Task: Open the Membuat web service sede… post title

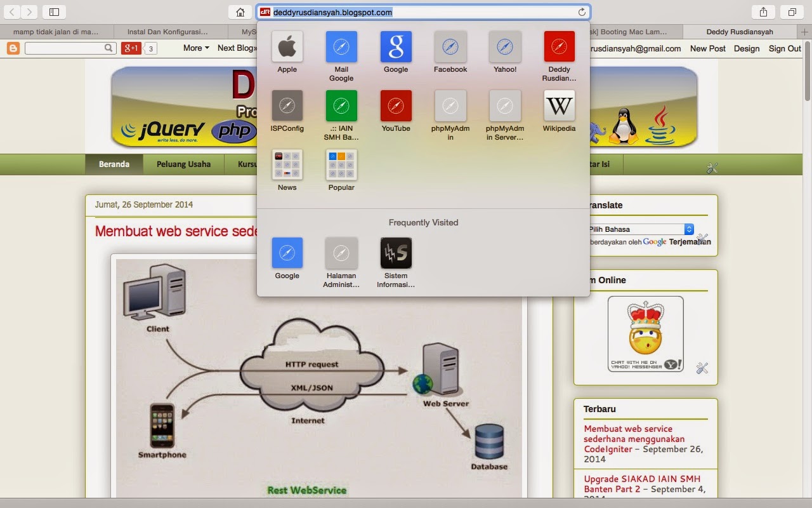Action: coord(176,231)
